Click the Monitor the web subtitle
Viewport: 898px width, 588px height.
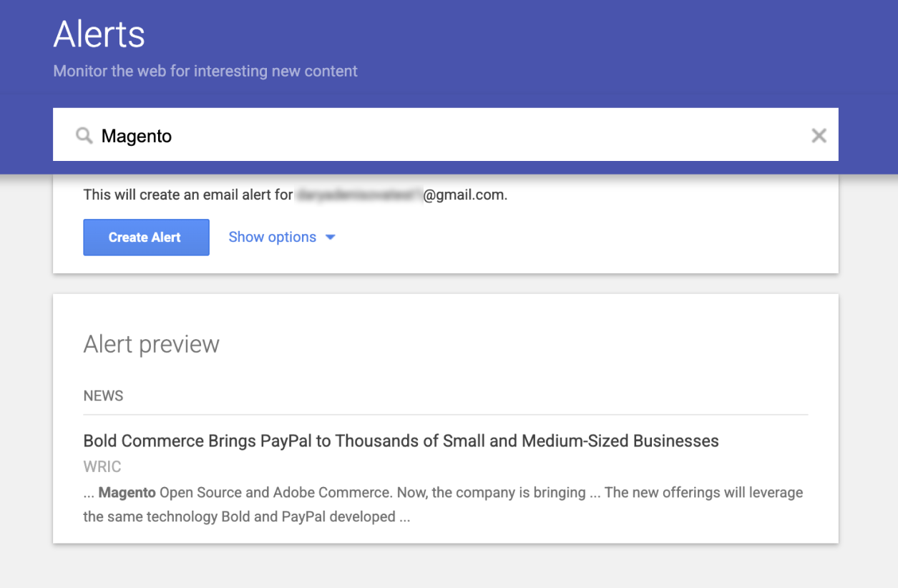pos(205,71)
